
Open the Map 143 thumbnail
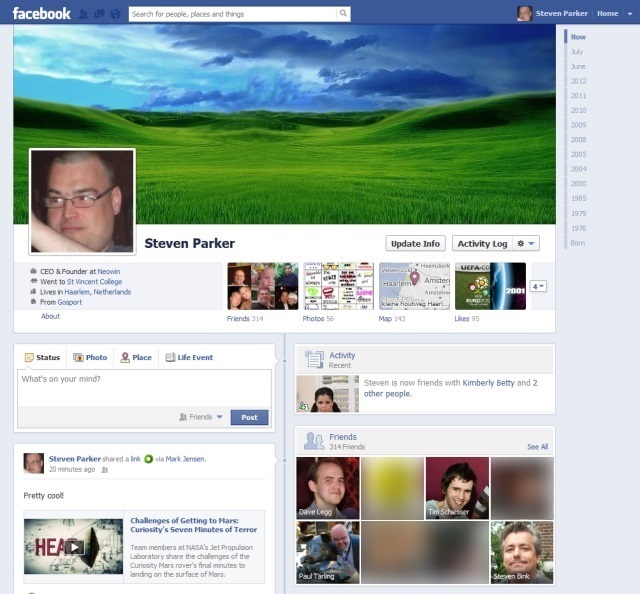click(414, 286)
